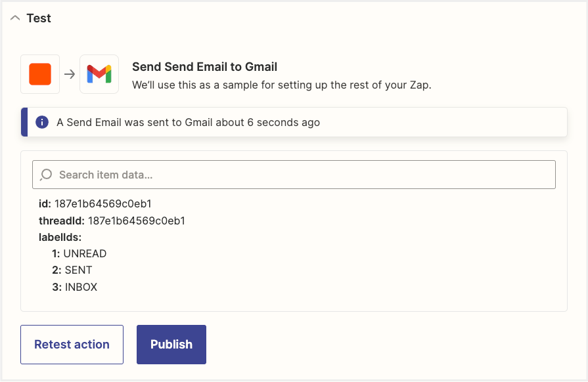Collapse the Test section chevron
The height and width of the screenshot is (382, 588).
[15, 18]
